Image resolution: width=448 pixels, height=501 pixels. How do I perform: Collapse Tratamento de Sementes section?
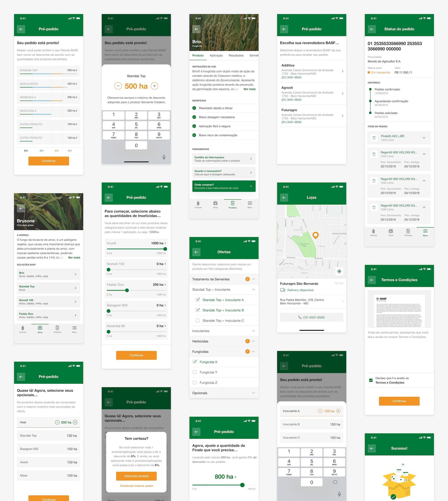pyautogui.click(x=253, y=279)
